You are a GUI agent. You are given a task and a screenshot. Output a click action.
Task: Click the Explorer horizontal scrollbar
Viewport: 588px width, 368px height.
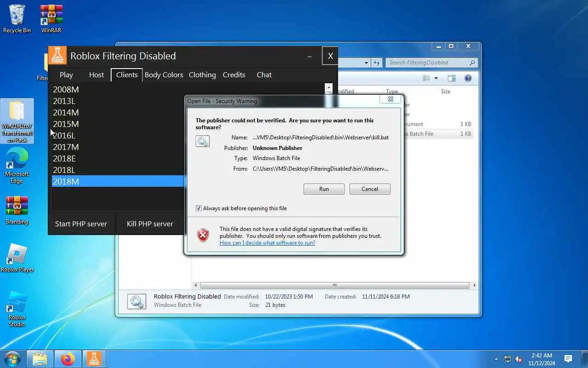click(x=334, y=286)
